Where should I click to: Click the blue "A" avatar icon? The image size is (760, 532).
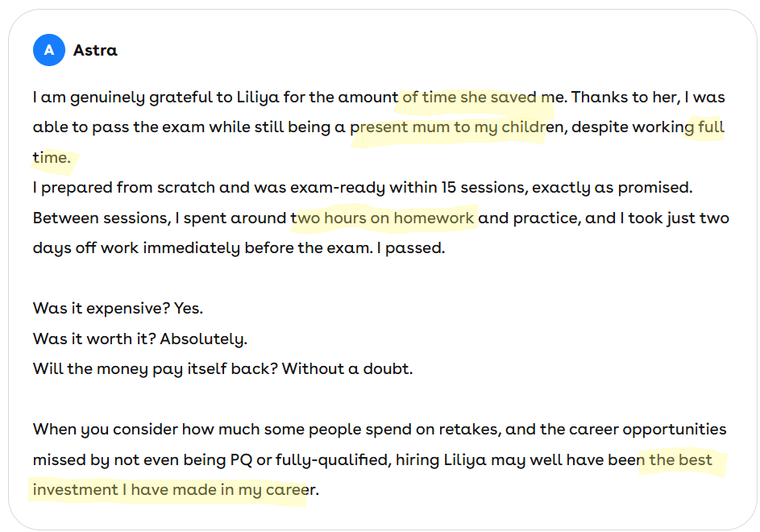[49, 50]
